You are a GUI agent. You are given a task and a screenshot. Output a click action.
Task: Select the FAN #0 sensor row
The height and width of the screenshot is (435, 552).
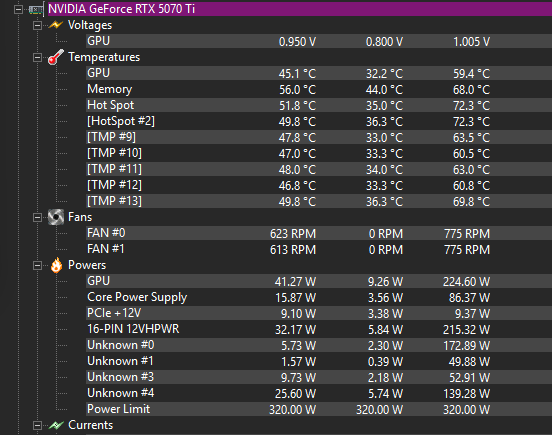click(319, 233)
